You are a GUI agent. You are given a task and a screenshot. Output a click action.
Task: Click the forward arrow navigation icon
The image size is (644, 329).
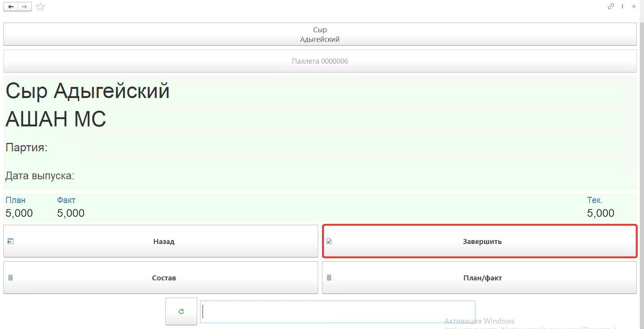coord(25,7)
